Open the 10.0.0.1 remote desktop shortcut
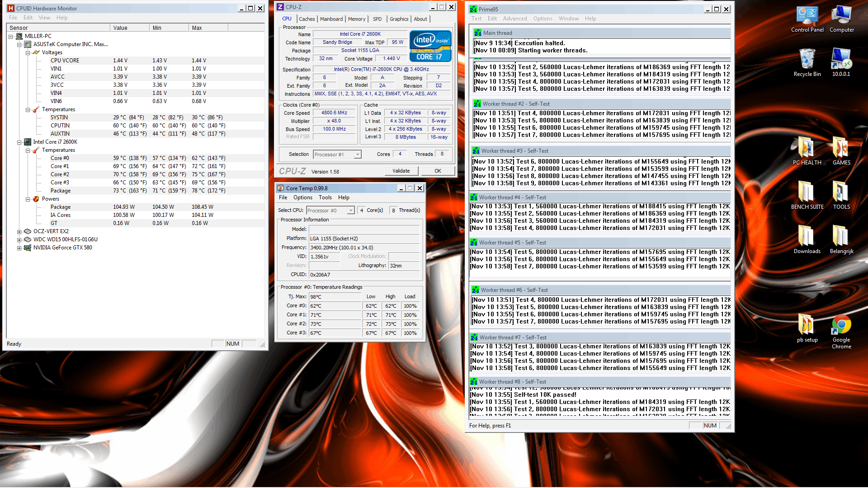 pos(841,63)
